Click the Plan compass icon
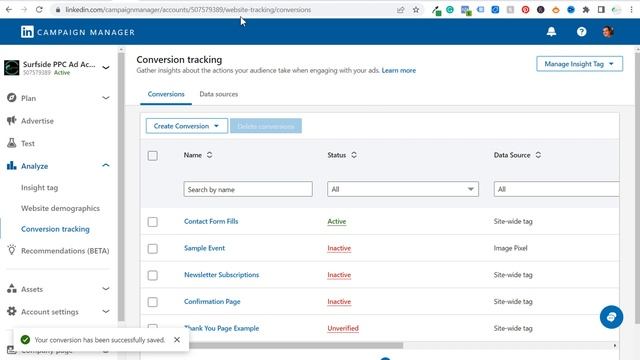Image resolution: width=640 pixels, height=360 pixels. pos(11,98)
